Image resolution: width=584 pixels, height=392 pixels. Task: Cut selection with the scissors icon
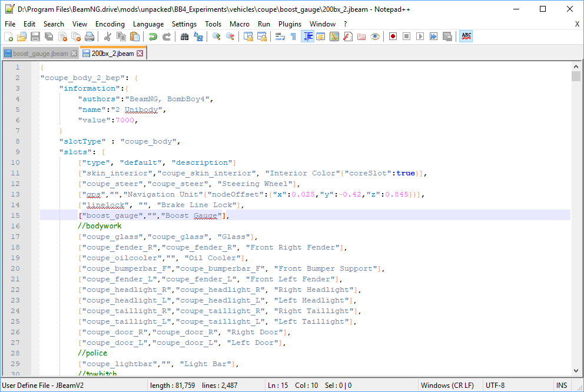click(x=108, y=36)
